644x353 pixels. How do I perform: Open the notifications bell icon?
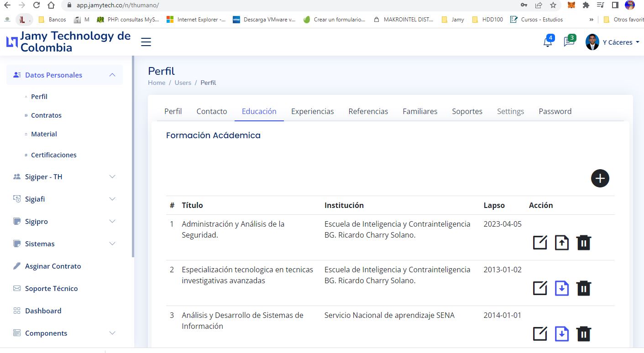click(547, 42)
